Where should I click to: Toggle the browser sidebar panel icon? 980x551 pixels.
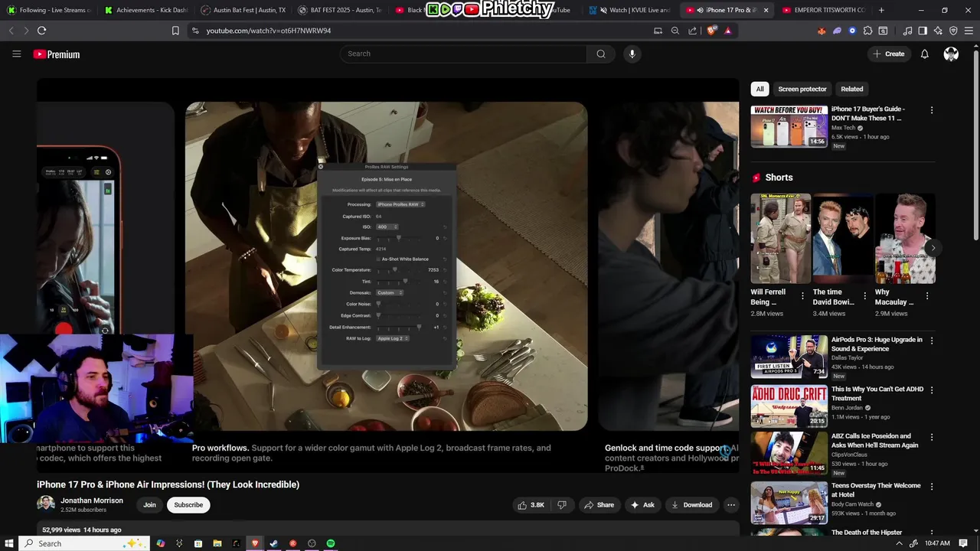(x=923, y=31)
